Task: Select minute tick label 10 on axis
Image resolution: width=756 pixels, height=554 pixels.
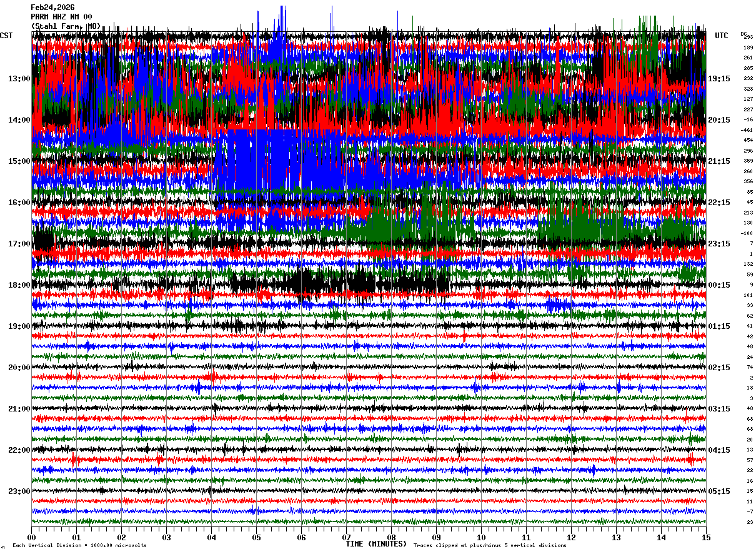Action: point(481,537)
